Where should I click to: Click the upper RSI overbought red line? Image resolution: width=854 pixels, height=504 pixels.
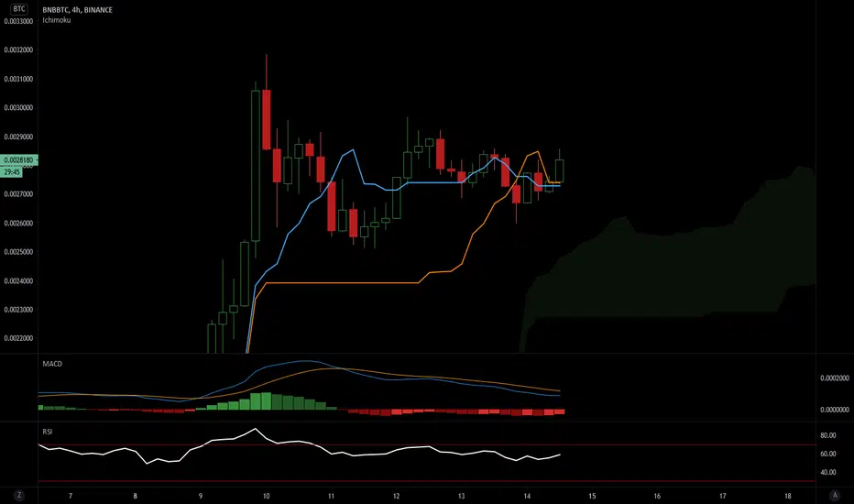(427, 445)
